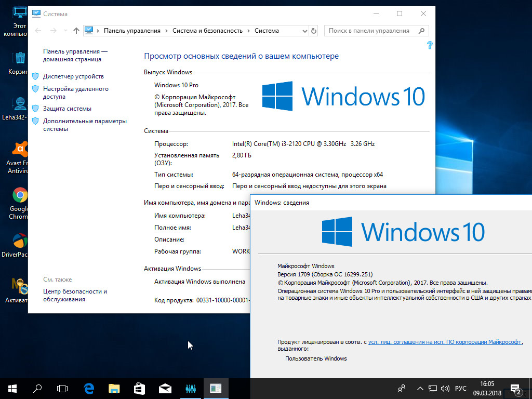Click the Control Panel search field
This screenshot has height=399, width=532.
coord(371,31)
